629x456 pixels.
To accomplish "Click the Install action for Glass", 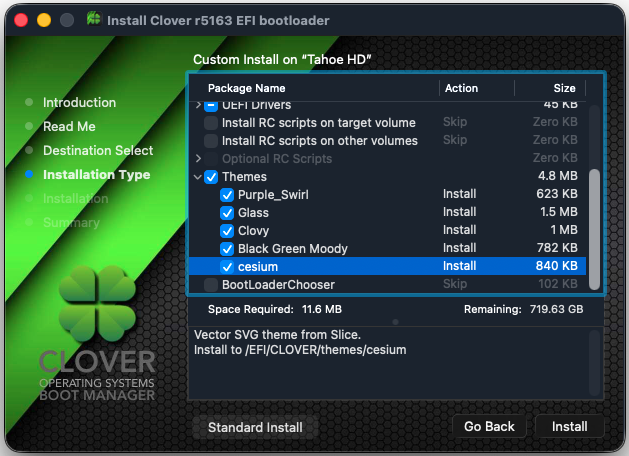I will pos(459,212).
